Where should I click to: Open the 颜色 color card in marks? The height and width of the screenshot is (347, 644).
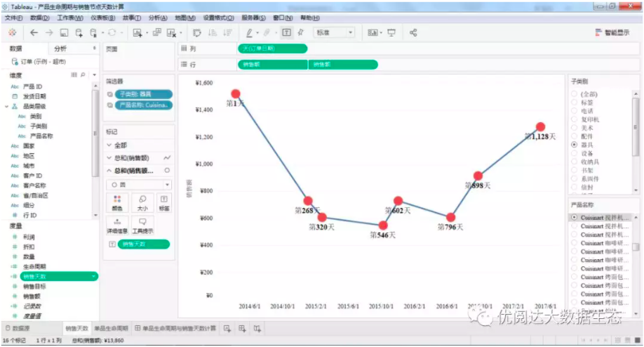[x=117, y=203]
